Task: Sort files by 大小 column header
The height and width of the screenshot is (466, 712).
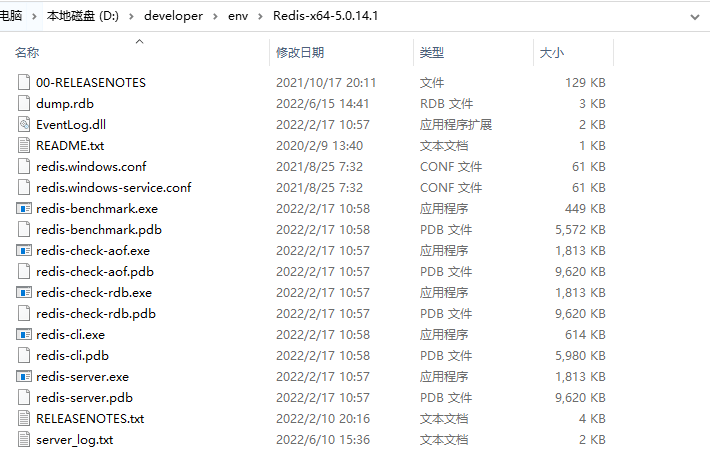Action: [552, 53]
